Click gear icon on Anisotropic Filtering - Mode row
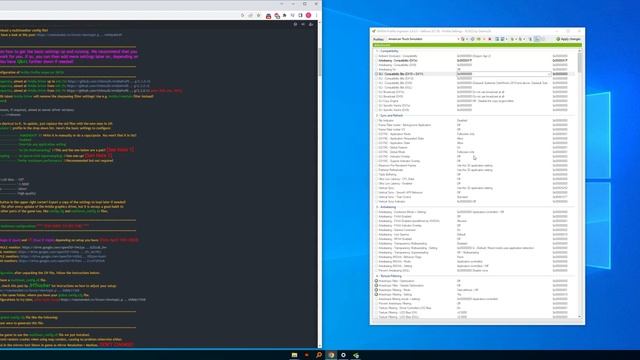This screenshot has height=360, width=640. (376, 290)
